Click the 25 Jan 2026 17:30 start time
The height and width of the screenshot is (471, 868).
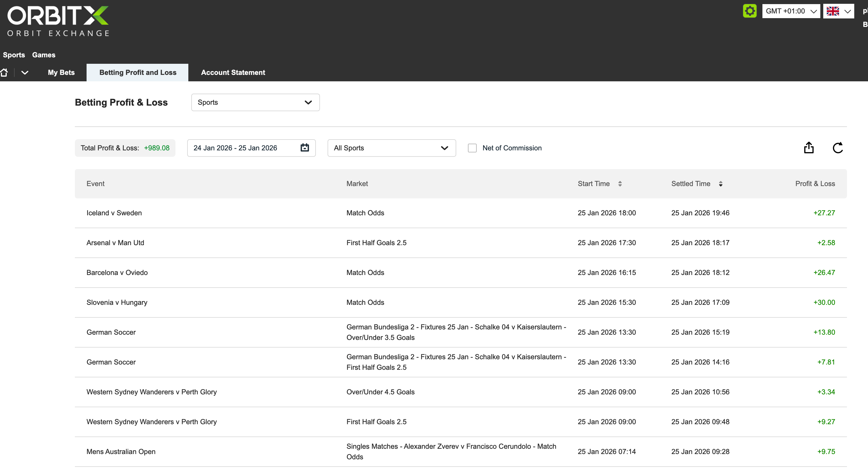point(607,243)
